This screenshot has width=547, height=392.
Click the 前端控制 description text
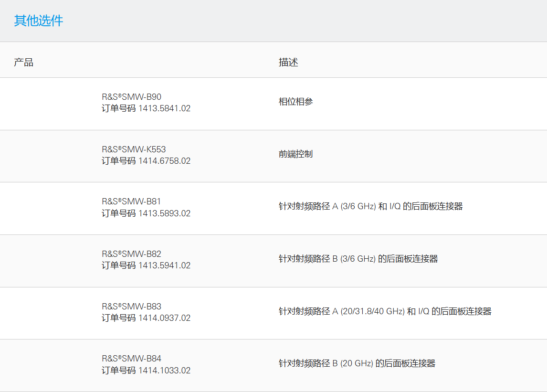tap(296, 154)
